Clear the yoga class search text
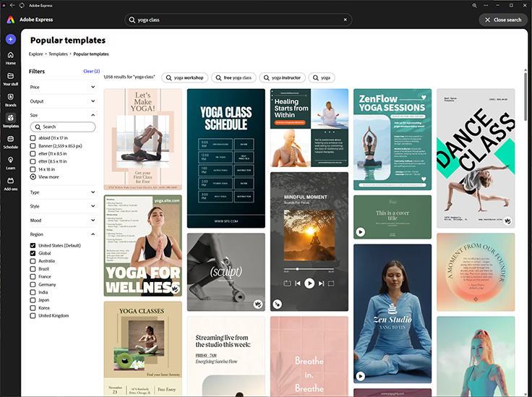532x397 pixels. [x=345, y=20]
